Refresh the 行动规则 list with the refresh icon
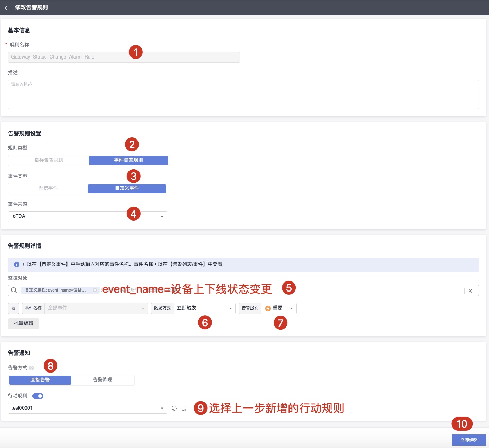The image size is (489, 448). [174, 408]
